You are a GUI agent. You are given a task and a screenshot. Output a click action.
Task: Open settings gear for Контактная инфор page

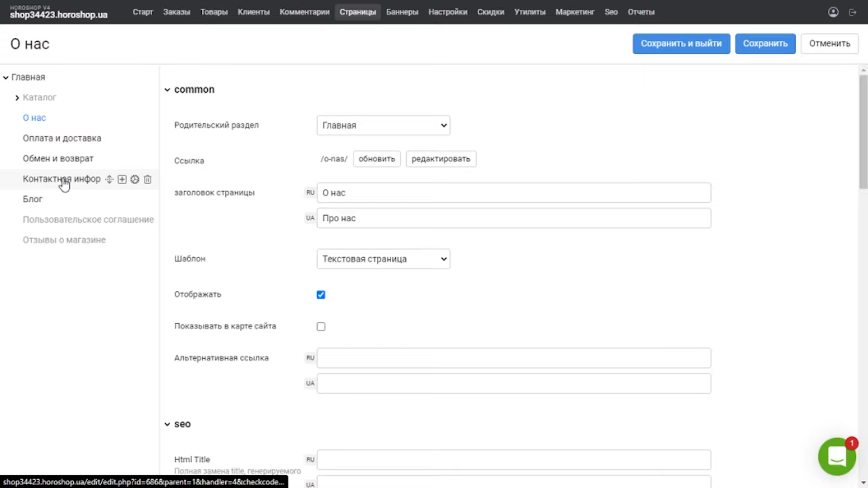(134, 179)
